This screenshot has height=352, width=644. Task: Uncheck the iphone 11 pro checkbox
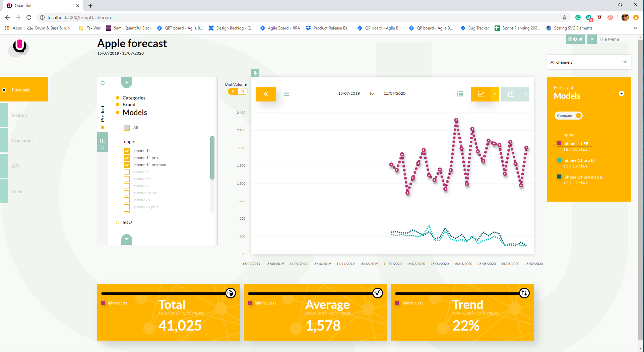point(127,158)
